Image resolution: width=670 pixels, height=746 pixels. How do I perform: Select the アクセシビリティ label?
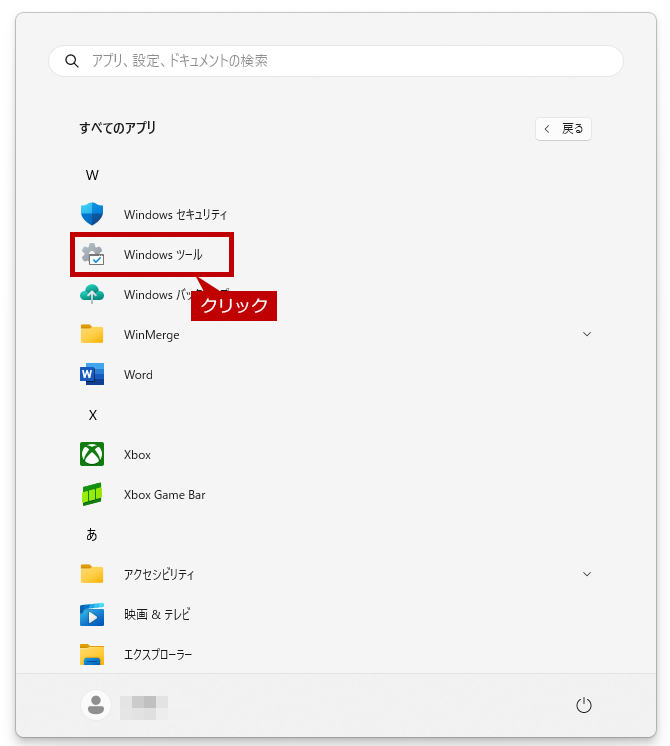[159, 575]
